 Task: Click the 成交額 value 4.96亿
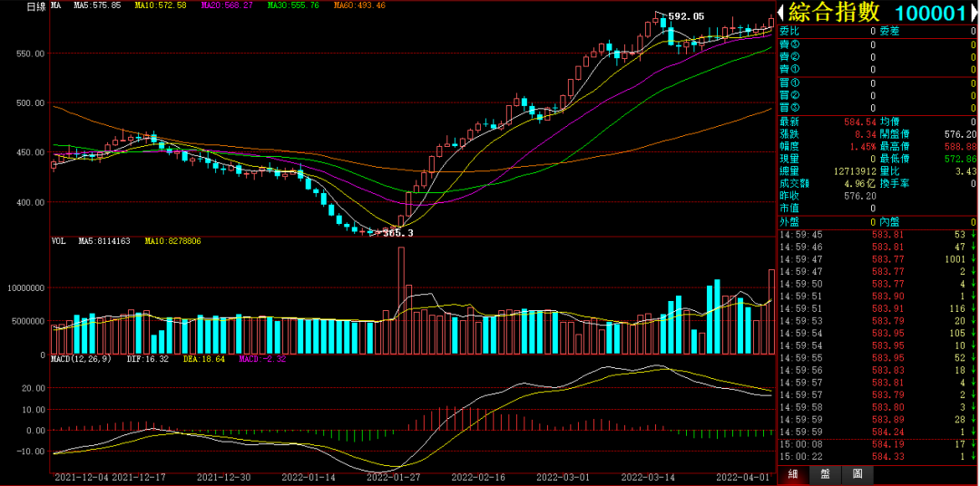coord(860,184)
